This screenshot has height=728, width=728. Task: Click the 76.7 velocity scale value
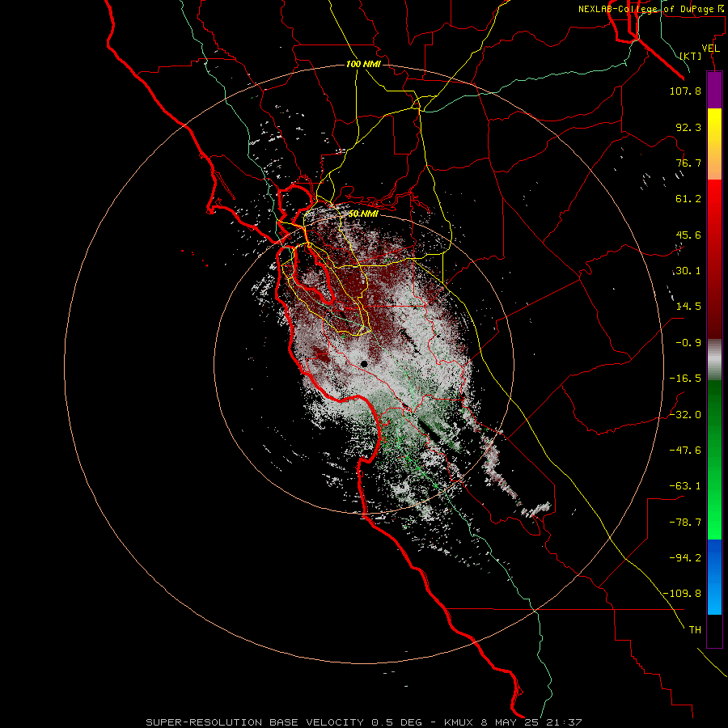pos(688,163)
